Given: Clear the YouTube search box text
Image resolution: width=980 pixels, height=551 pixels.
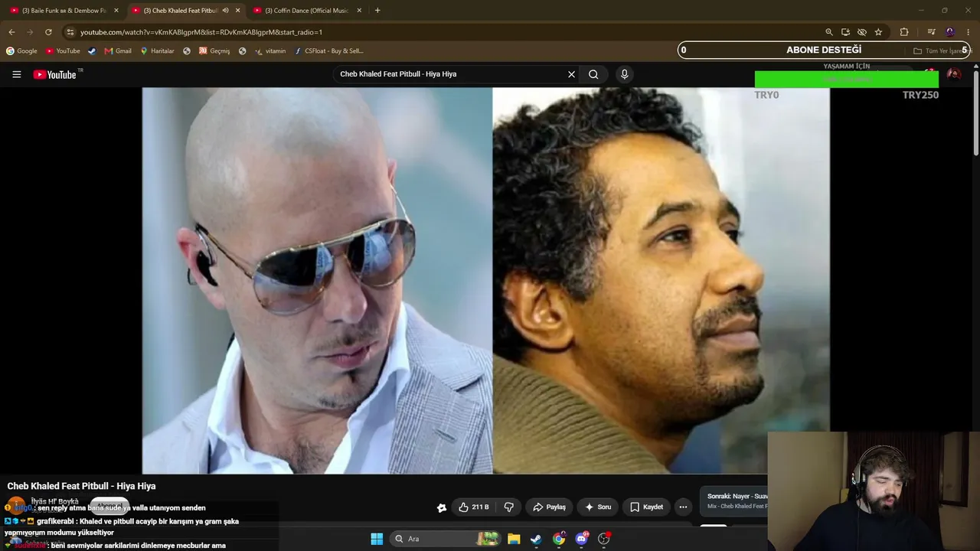Looking at the screenshot, I should pyautogui.click(x=571, y=74).
